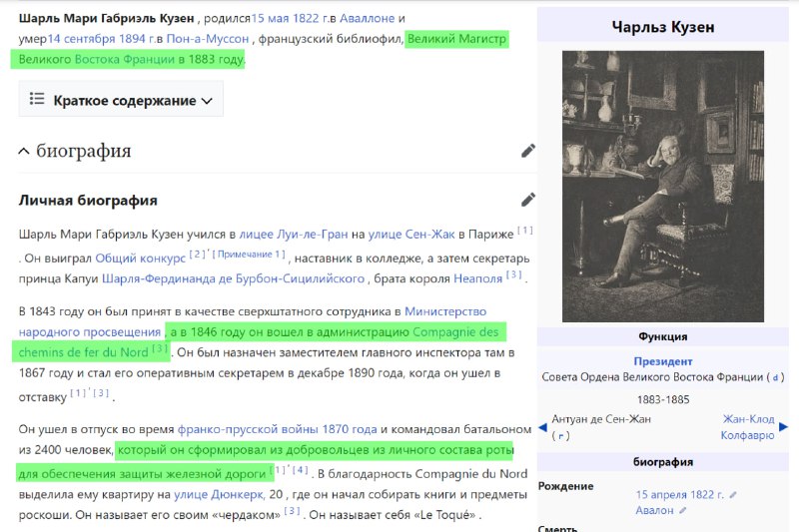799x532 pixels.
Task: Click footnote [3] after Неаполя
Action: (513, 274)
